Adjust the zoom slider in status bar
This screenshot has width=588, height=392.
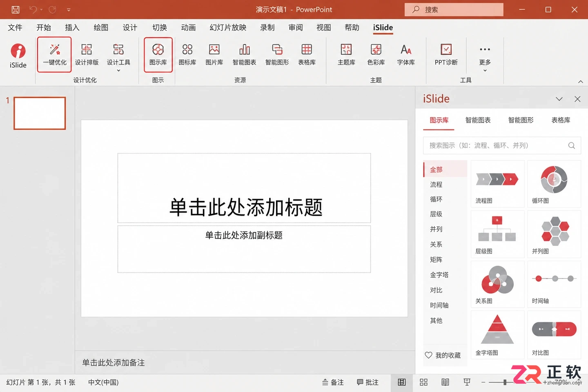[505, 382]
